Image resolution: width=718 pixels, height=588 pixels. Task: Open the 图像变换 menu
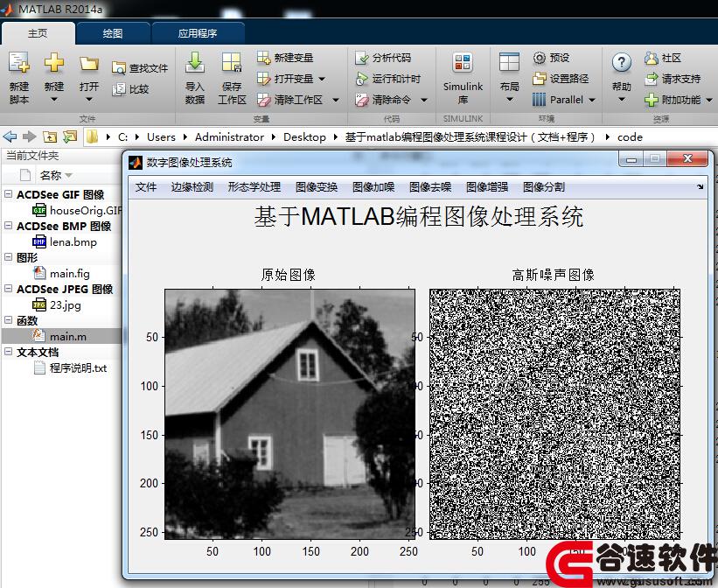(317, 187)
